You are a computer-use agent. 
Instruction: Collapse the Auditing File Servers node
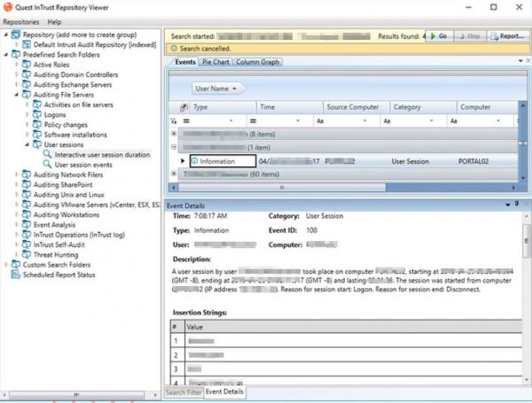pyautogui.click(x=17, y=95)
